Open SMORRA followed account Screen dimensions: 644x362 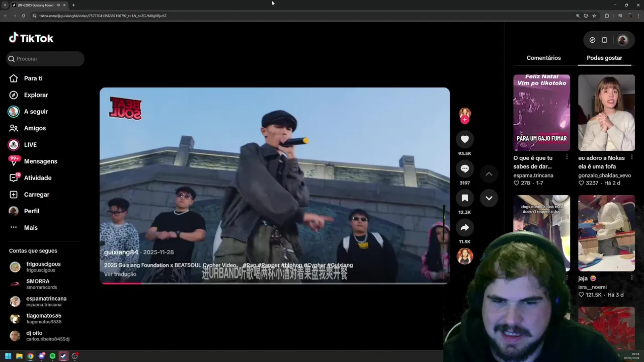(43, 284)
